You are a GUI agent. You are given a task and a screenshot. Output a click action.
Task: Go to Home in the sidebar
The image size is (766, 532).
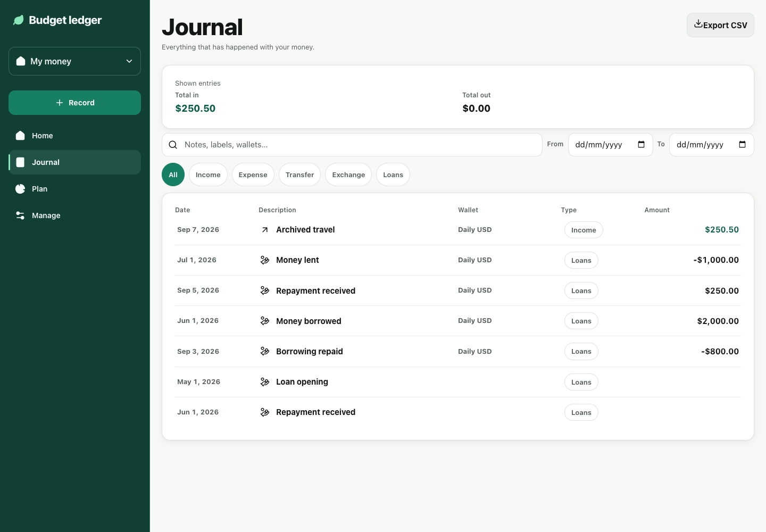point(74,136)
